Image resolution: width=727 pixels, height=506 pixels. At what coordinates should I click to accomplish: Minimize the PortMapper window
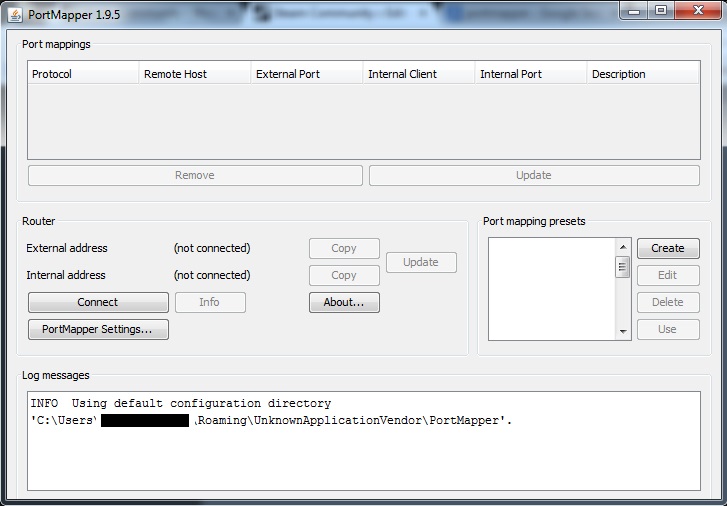634,10
